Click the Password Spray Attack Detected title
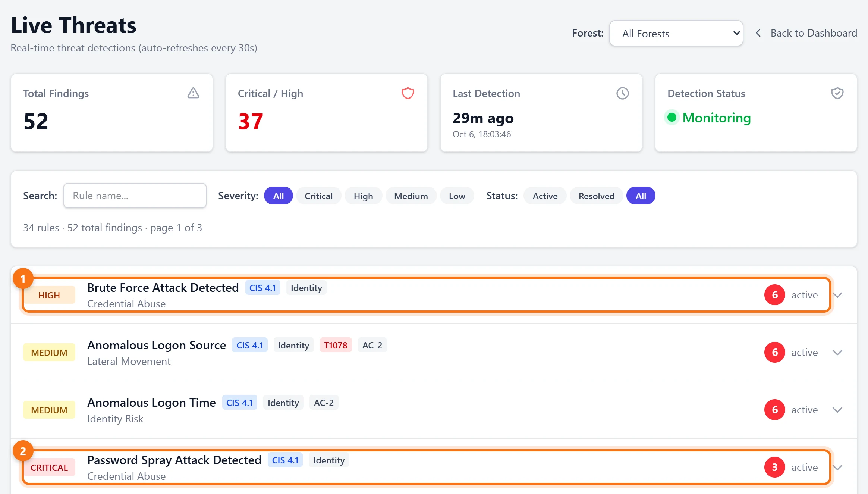The width and height of the screenshot is (868, 494). click(174, 460)
